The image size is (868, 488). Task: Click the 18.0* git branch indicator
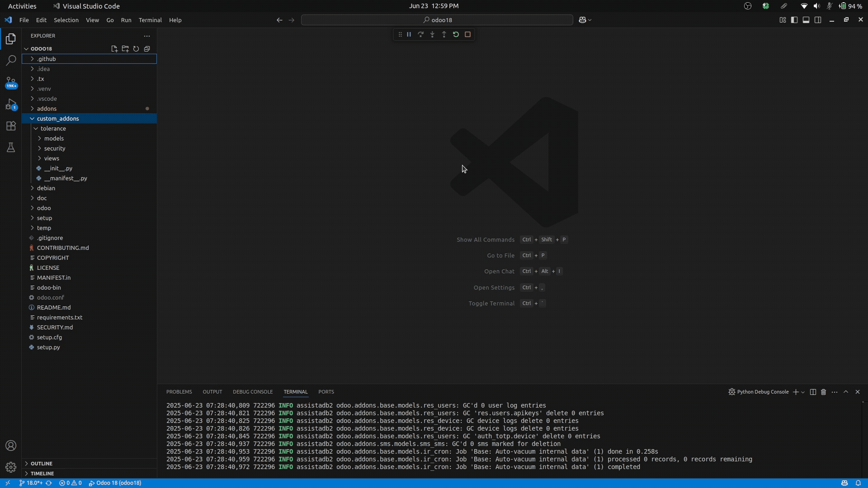coord(31,483)
